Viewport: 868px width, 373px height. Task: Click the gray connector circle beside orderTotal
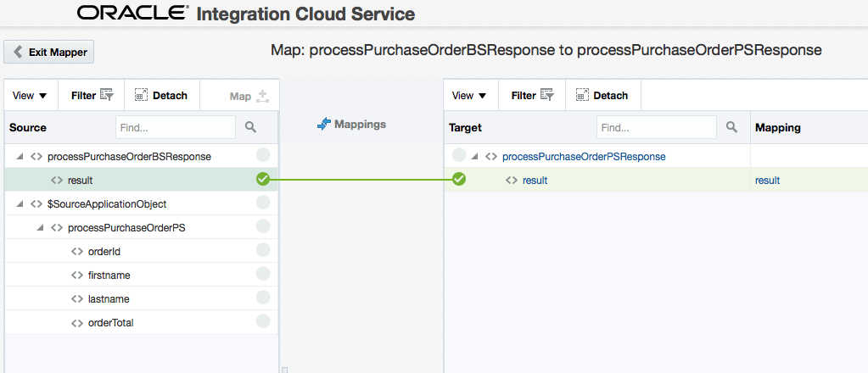tap(263, 321)
